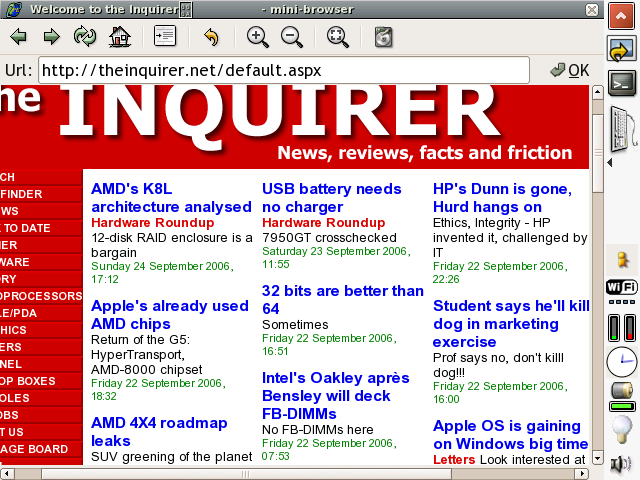The image size is (640, 480).
Task: Reload the page with the refresh icon
Action: [x=85, y=37]
